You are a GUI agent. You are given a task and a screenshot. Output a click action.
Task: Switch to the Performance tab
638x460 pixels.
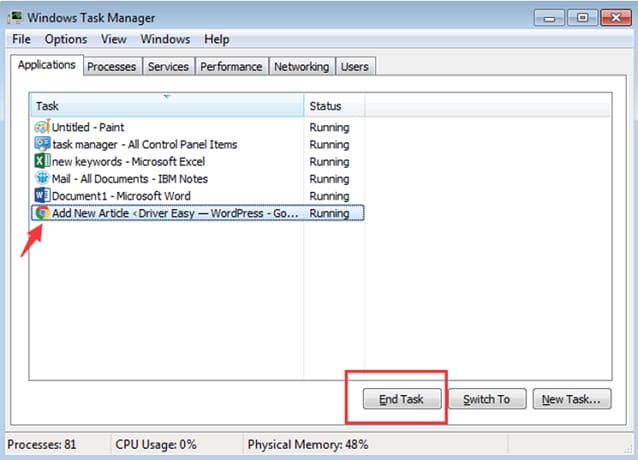pyautogui.click(x=231, y=67)
